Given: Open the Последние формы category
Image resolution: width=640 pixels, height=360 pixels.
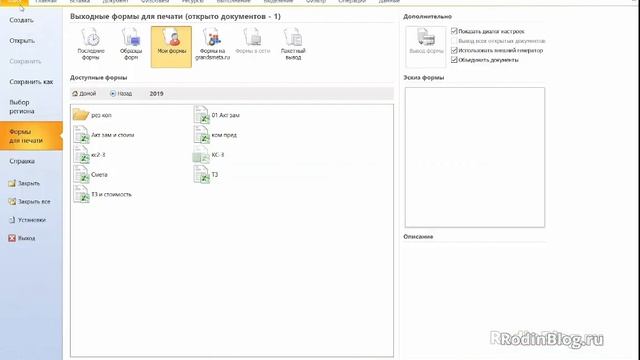Looking at the screenshot, I should [91, 45].
